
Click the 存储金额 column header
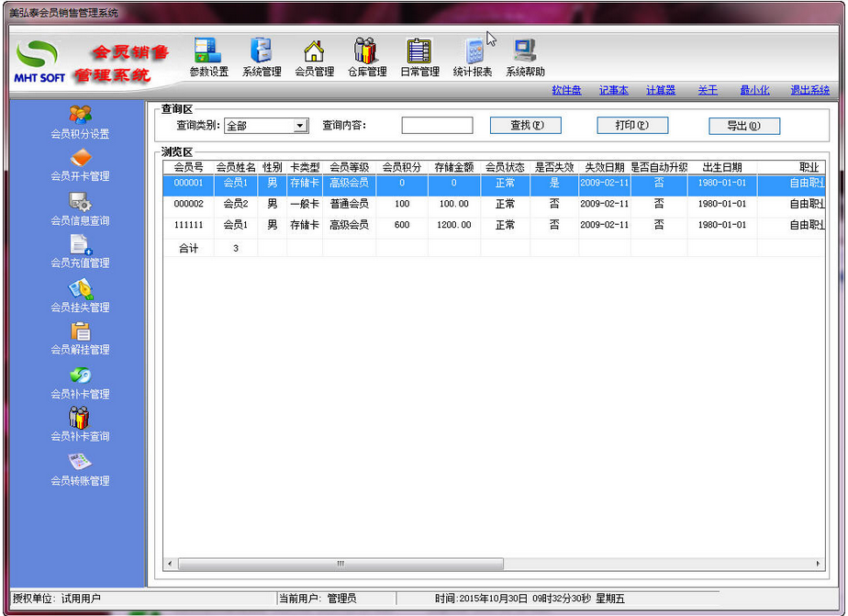pos(453,167)
